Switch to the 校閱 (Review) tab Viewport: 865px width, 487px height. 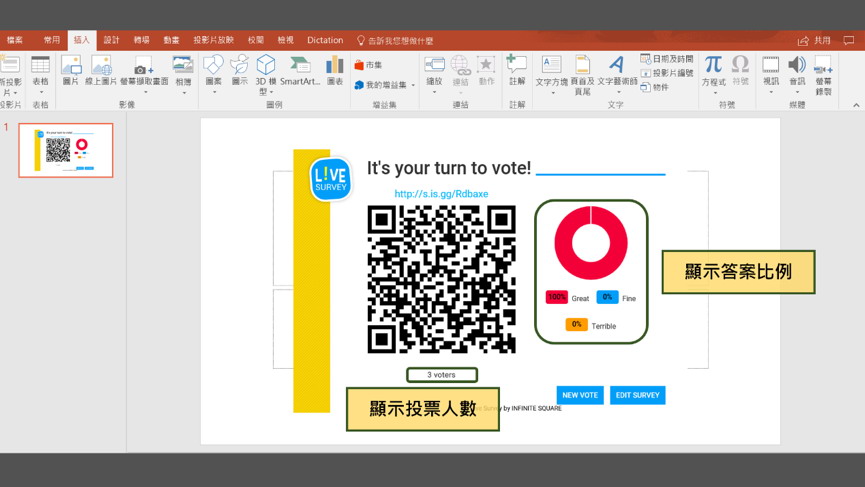point(256,40)
